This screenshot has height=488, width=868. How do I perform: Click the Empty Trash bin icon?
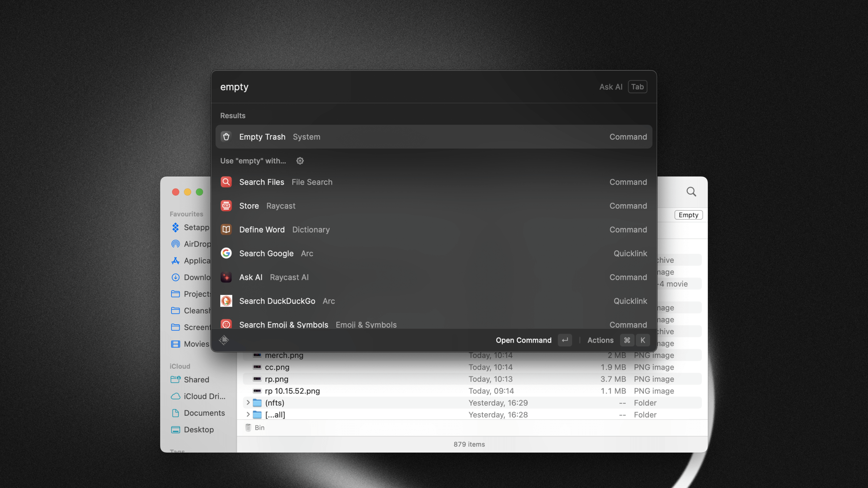pyautogui.click(x=226, y=137)
